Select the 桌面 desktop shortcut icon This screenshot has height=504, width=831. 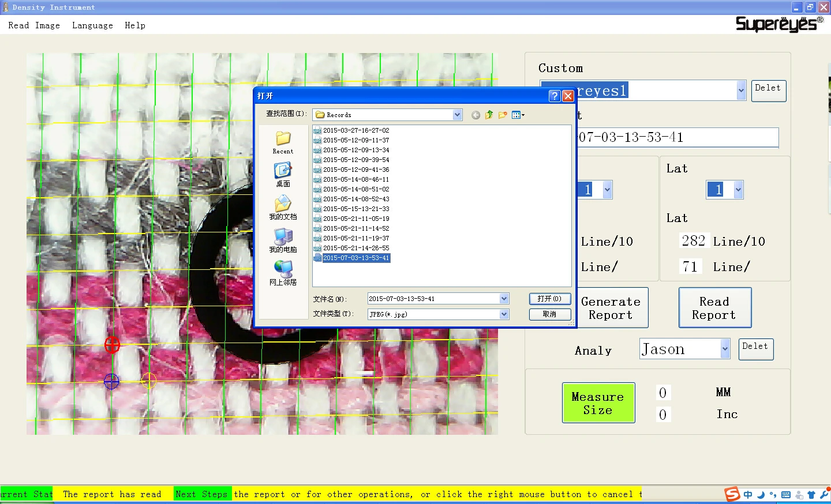pos(283,174)
